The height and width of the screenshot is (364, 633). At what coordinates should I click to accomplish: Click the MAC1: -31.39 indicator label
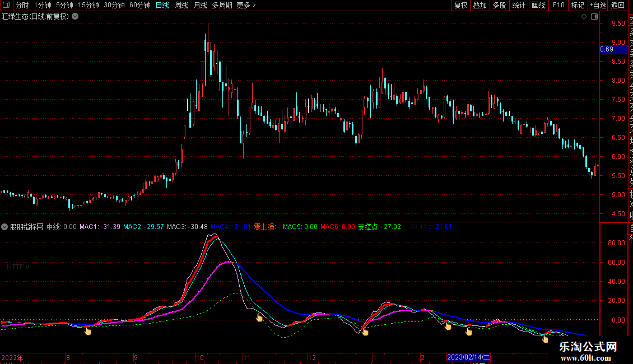point(100,227)
